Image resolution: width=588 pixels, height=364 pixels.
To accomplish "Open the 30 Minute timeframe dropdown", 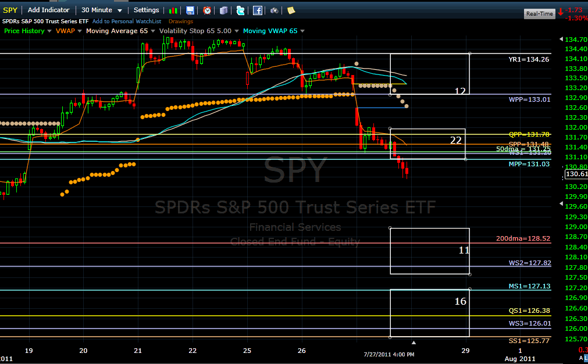I will 102,10.
